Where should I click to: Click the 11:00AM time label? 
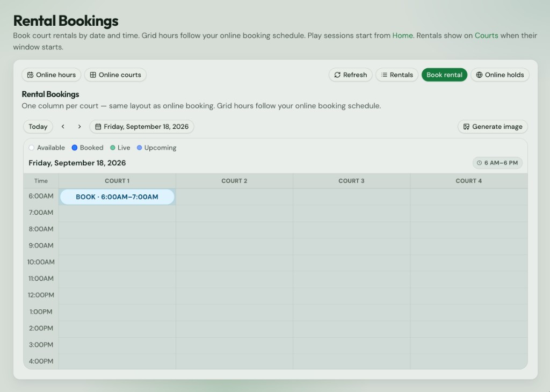coord(41,278)
